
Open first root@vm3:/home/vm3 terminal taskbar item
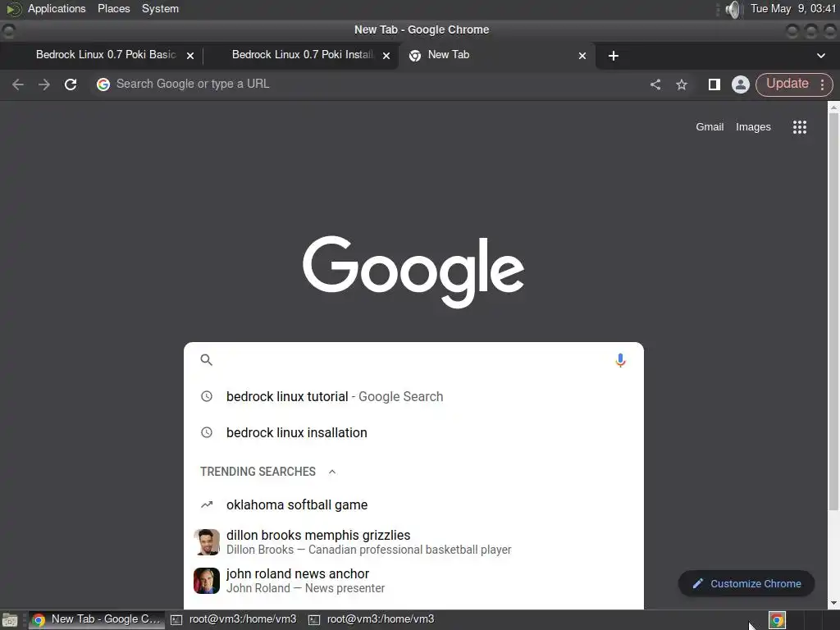(234, 619)
